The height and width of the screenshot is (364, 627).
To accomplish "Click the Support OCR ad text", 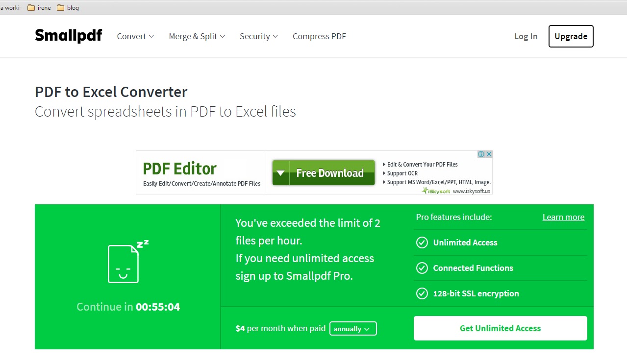I will [x=402, y=173].
